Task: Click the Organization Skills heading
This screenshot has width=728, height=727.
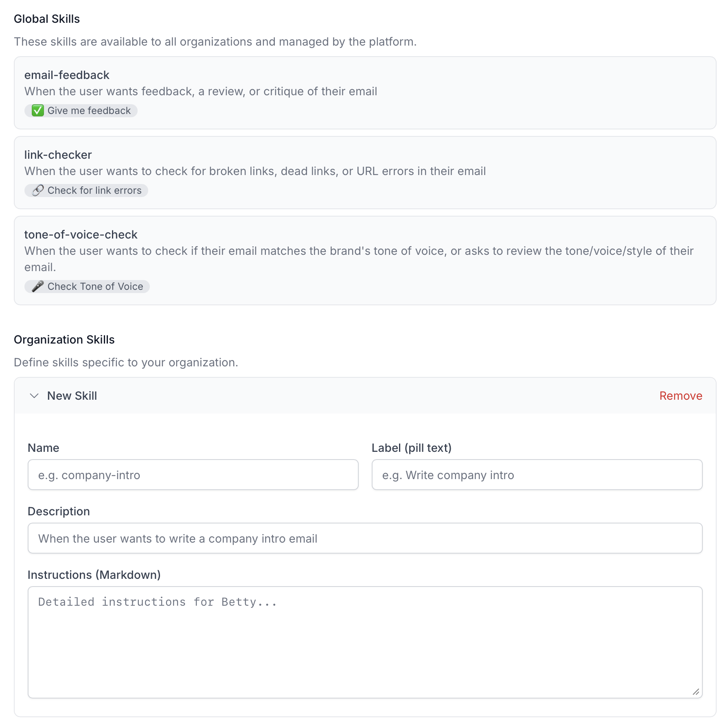Action: pos(64,339)
